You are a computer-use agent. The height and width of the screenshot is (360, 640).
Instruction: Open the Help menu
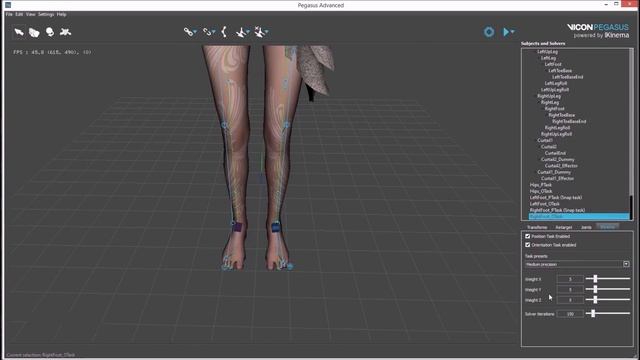click(62, 14)
